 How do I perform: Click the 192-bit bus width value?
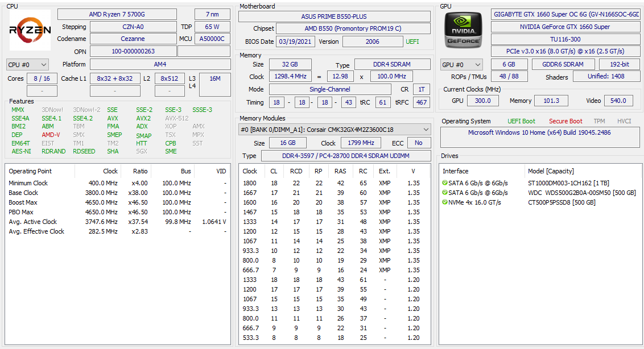[x=620, y=64]
